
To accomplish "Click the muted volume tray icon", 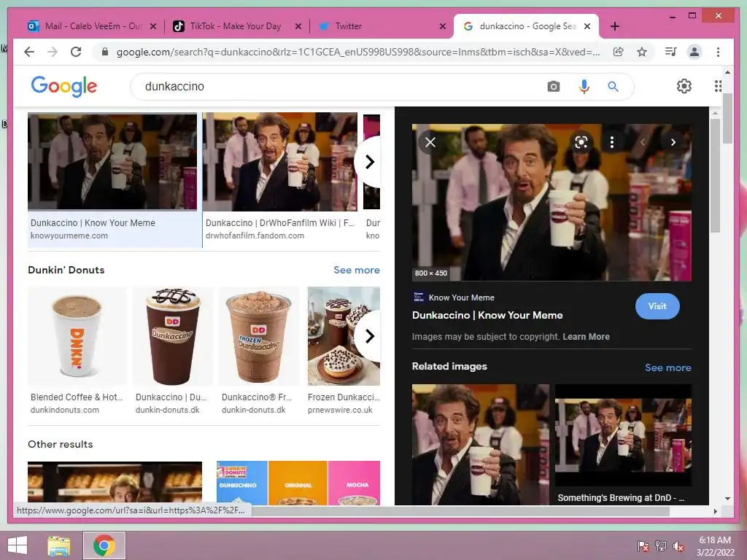I will [679, 545].
